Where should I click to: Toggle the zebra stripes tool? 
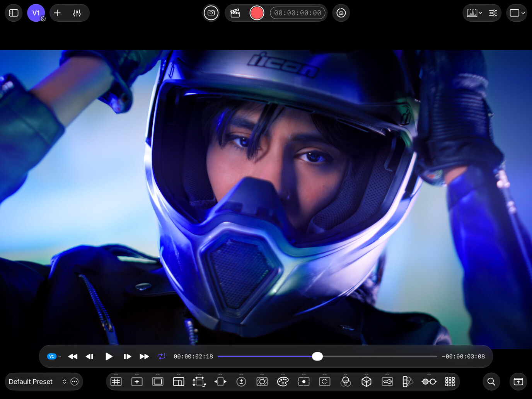coord(262,382)
